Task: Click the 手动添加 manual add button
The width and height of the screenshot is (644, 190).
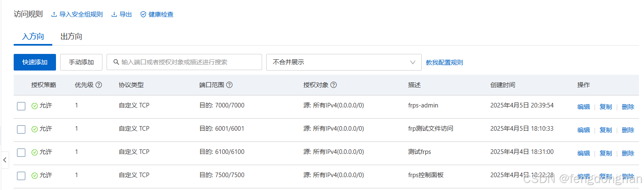Action: click(81, 62)
